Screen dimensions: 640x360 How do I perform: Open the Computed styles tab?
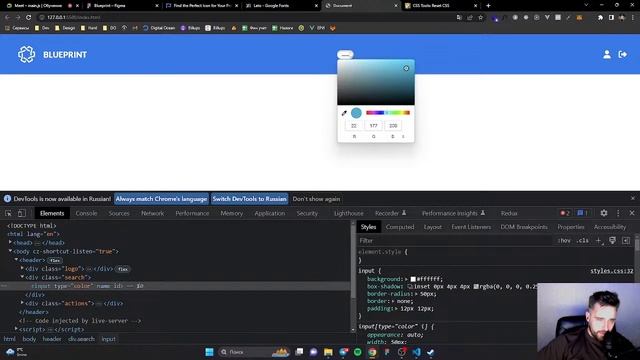[x=400, y=227]
